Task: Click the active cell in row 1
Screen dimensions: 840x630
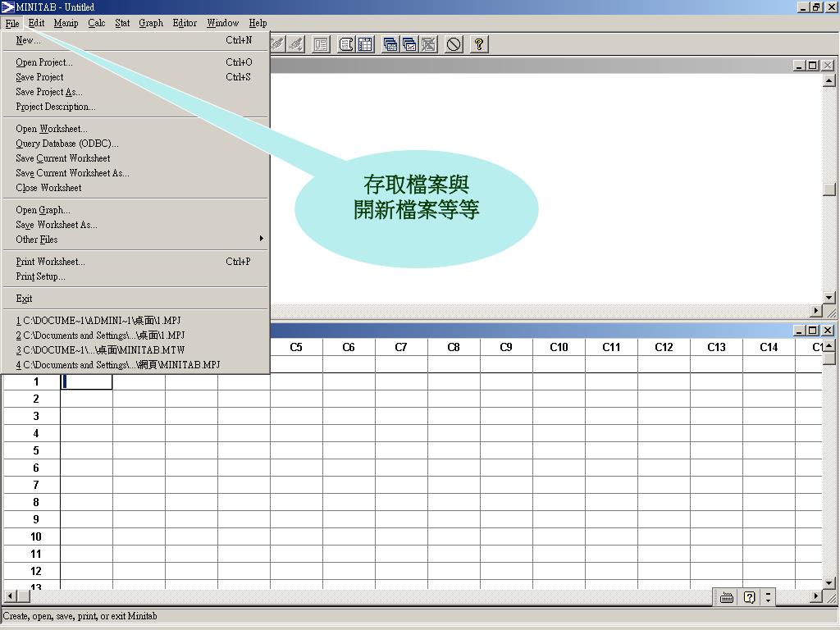Action: (86, 382)
